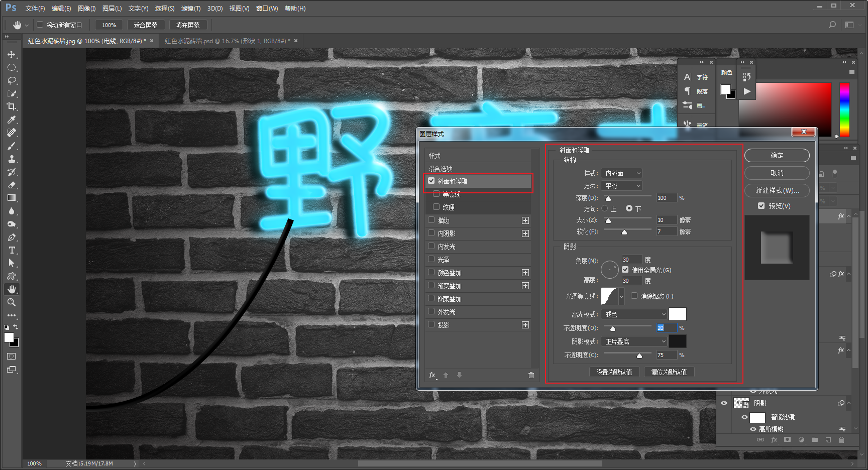Select the Path Selection tool
The image size is (868, 470).
(12, 263)
